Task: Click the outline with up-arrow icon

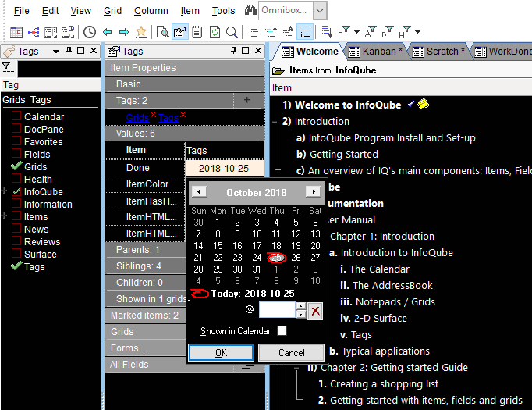Action: pyautogui.click(x=271, y=32)
